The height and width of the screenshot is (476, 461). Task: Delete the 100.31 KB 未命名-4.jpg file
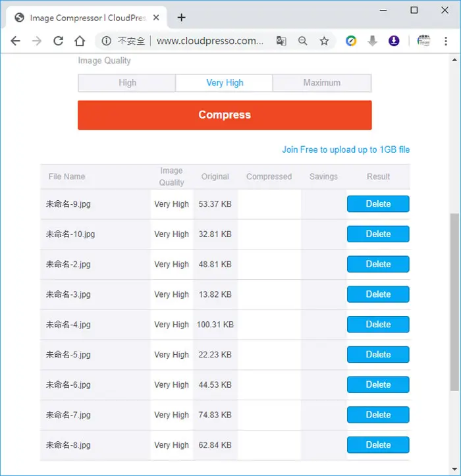click(378, 324)
